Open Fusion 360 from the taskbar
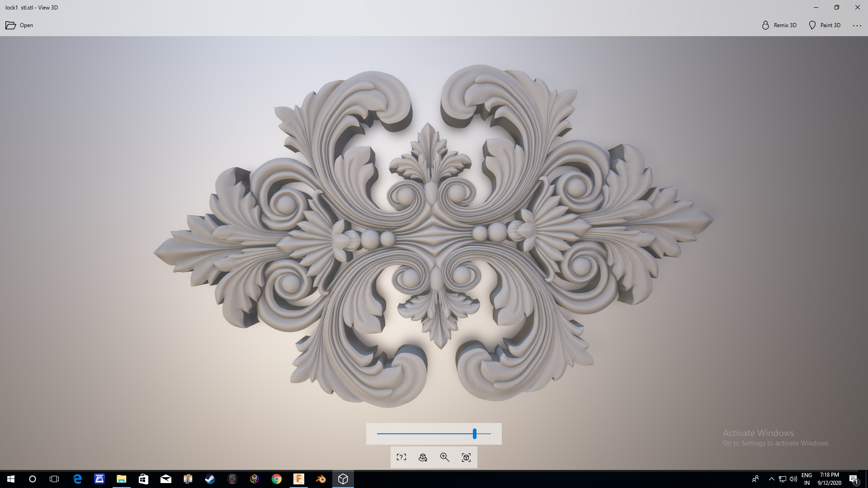 coord(299,479)
